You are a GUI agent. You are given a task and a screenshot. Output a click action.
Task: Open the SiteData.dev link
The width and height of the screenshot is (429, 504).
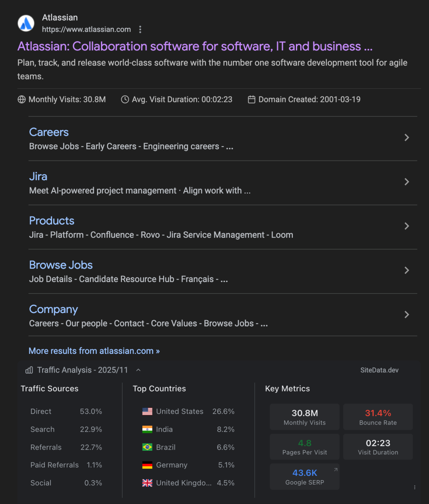[x=379, y=370]
